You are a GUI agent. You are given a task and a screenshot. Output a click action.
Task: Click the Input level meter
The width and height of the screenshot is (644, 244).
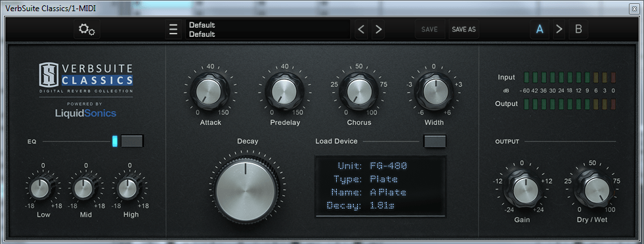click(x=570, y=77)
